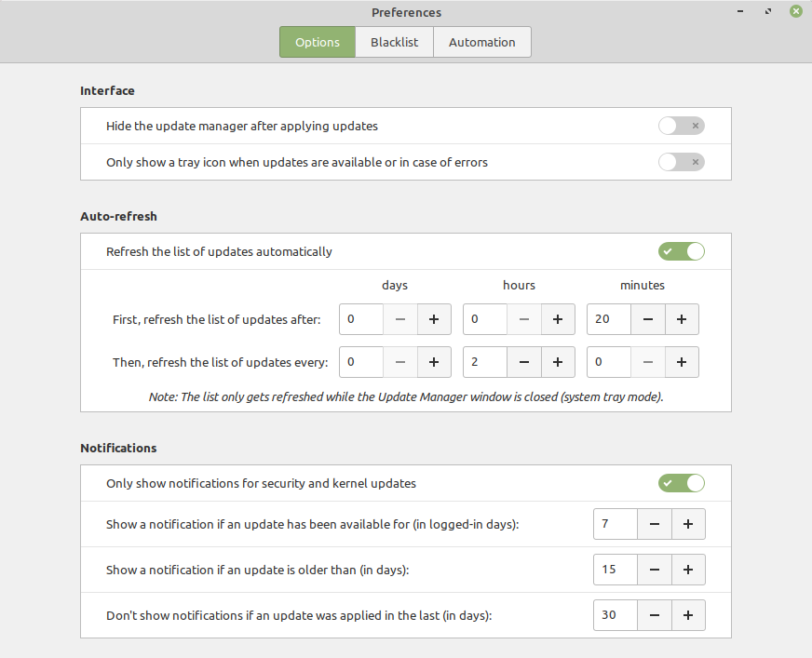
Task: Decrease recurring refresh hours with minus button
Action: [x=524, y=362]
